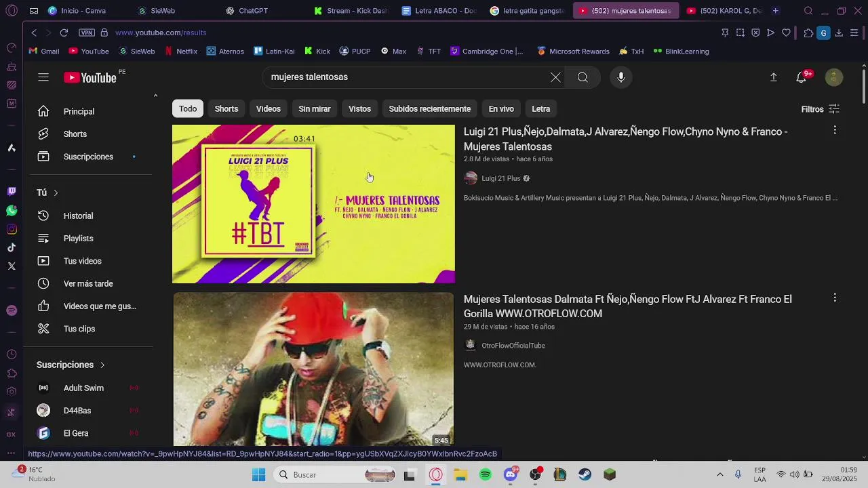Open the TikTok sidebar icon
This screenshot has width=868, height=488.
pos(12,247)
